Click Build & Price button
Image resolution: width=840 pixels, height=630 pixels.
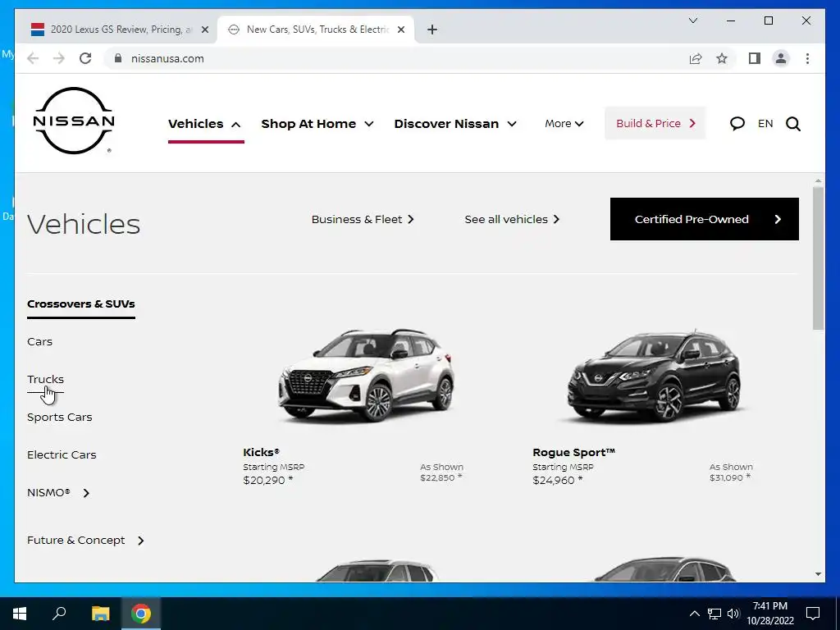coord(655,123)
